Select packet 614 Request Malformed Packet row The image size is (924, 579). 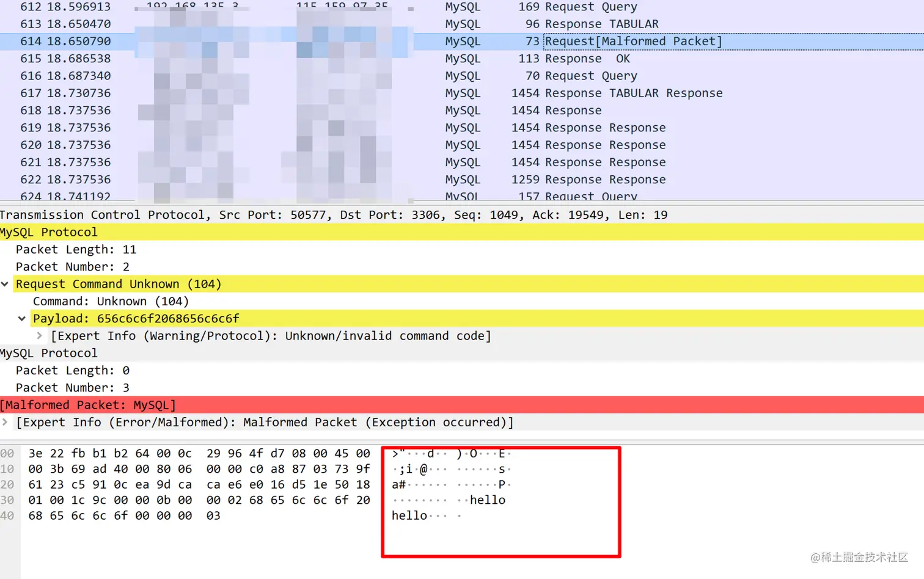462,41
